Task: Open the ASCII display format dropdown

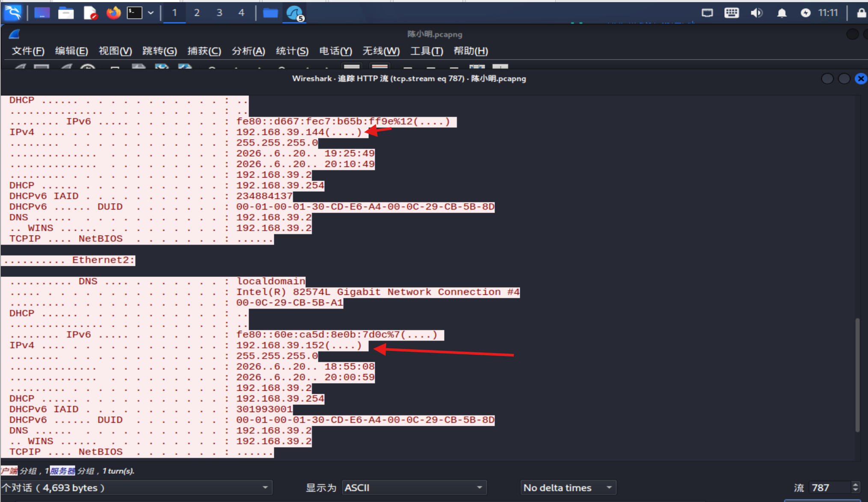Action: click(414, 487)
